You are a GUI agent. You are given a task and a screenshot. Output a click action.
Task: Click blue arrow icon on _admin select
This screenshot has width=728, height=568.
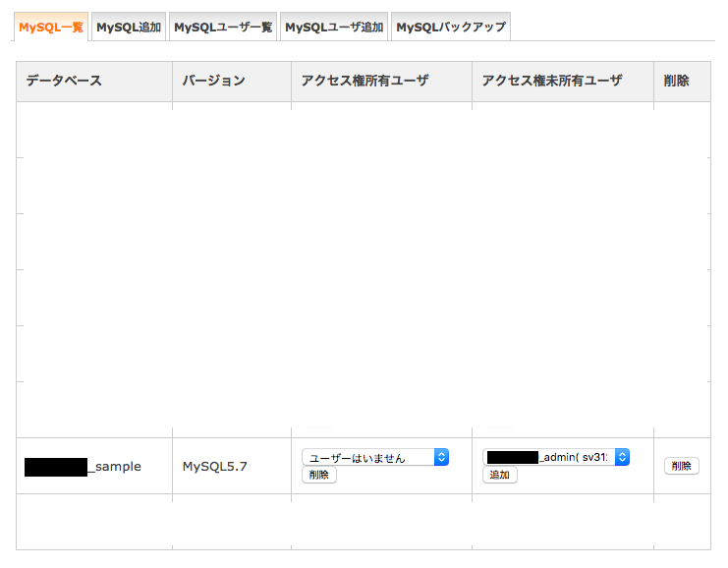[x=621, y=457]
